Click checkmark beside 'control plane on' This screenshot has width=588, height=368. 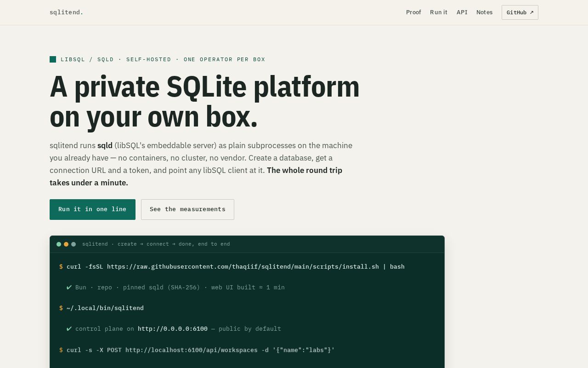69,329
